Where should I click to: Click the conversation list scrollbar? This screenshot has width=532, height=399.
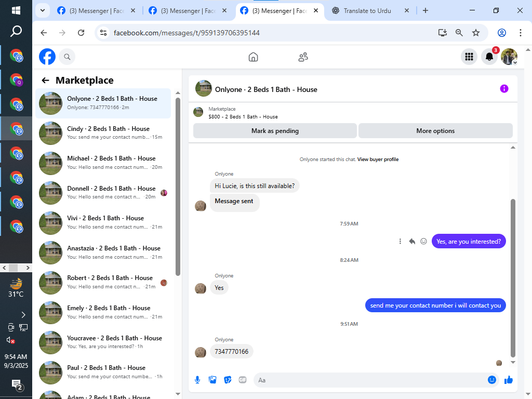click(178, 187)
